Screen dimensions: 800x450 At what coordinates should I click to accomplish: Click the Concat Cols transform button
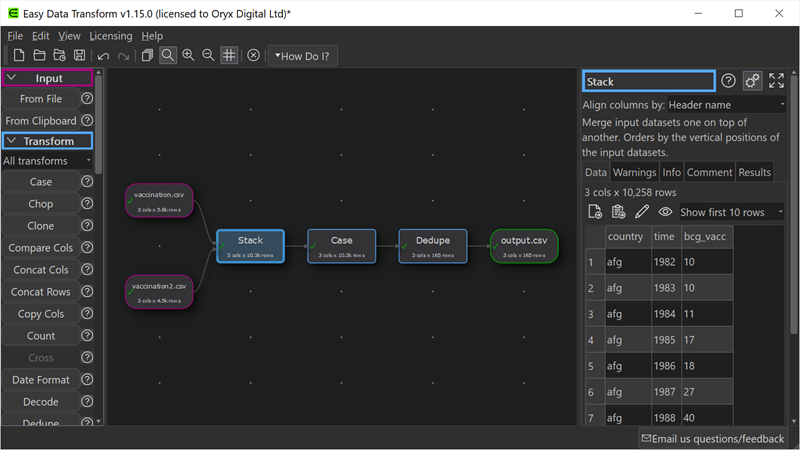coord(40,270)
